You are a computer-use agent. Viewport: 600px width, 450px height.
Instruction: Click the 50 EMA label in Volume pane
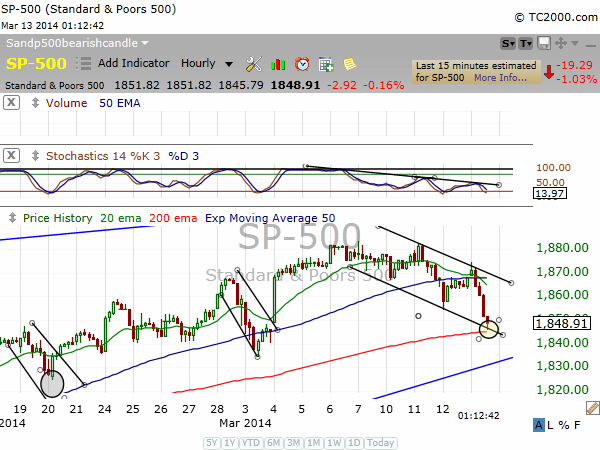click(x=120, y=103)
